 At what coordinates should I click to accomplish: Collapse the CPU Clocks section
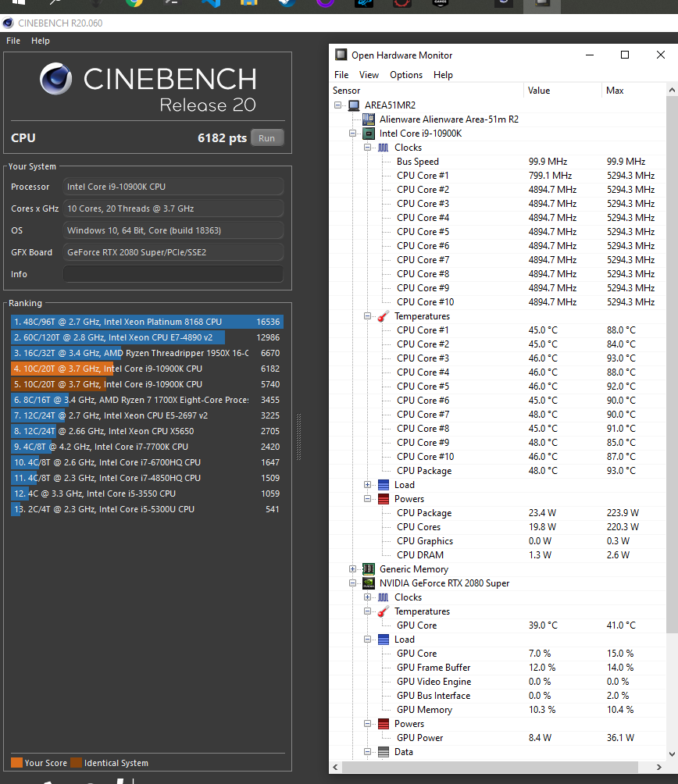(367, 147)
